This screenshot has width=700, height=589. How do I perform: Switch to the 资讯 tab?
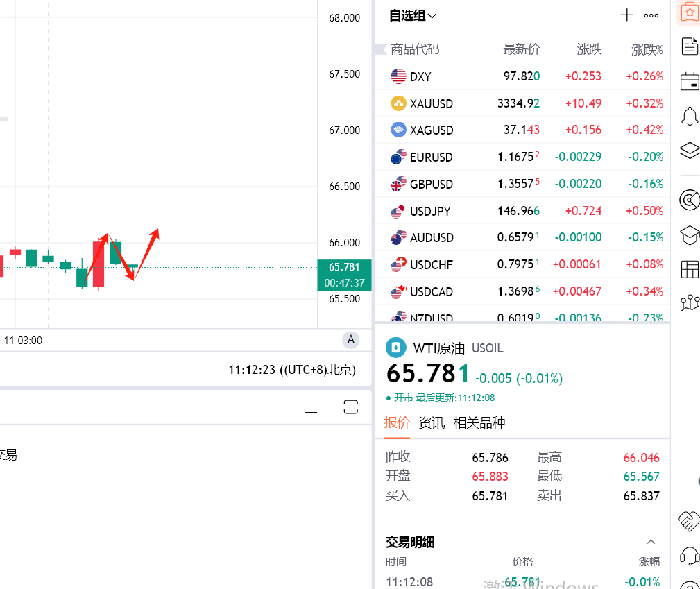(432, 422)
